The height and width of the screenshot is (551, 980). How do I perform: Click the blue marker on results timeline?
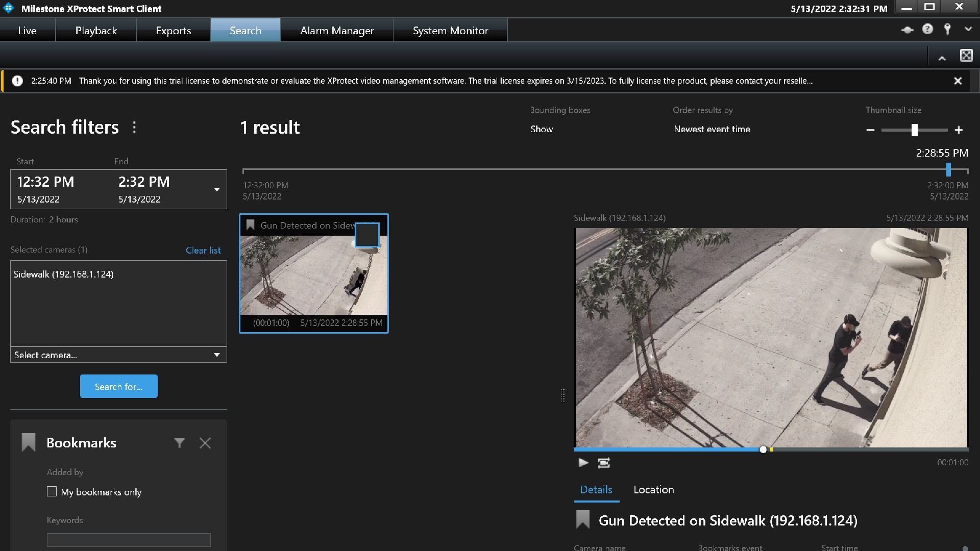948,169
